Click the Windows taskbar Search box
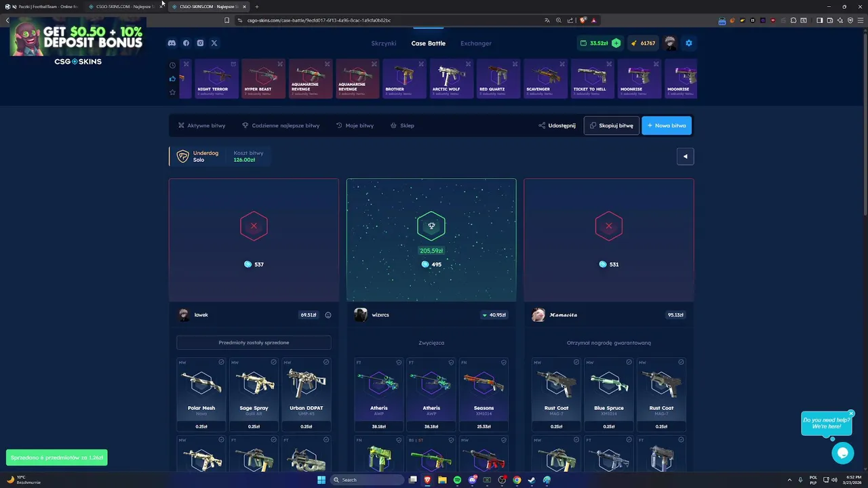The image size is (868, 488). [366, 480]
